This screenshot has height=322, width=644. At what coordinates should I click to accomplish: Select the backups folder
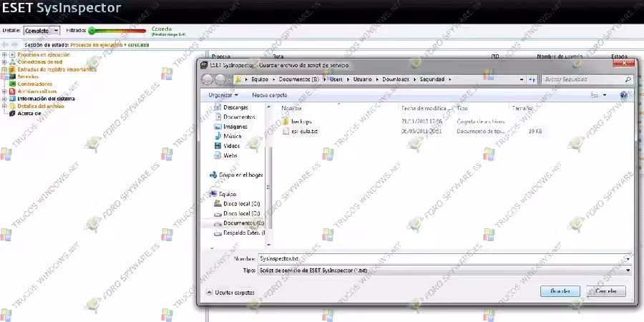click(x=301, y=122)
